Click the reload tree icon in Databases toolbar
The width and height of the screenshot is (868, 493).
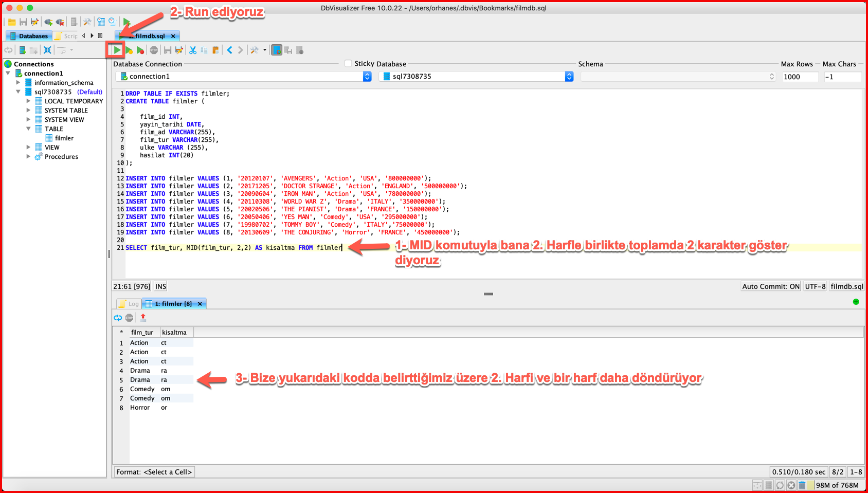pyautogui.click(x=9, y=50)
